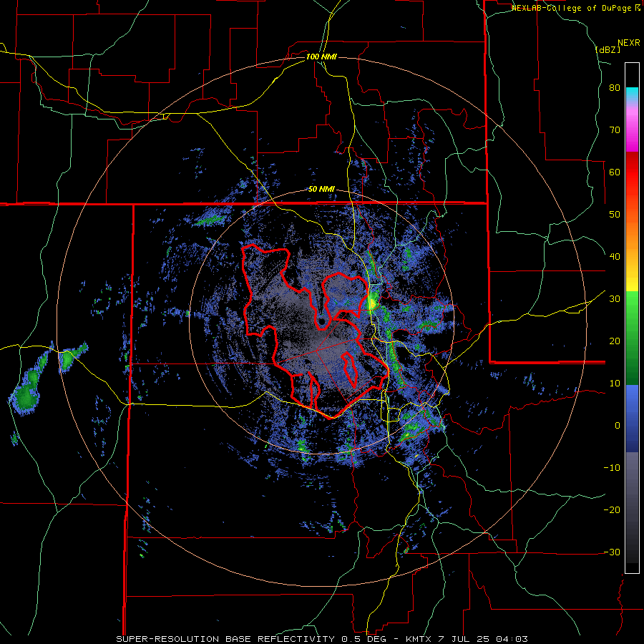
Task: Click the -10 value on the dBZ scale
Action: coord(612,468)
